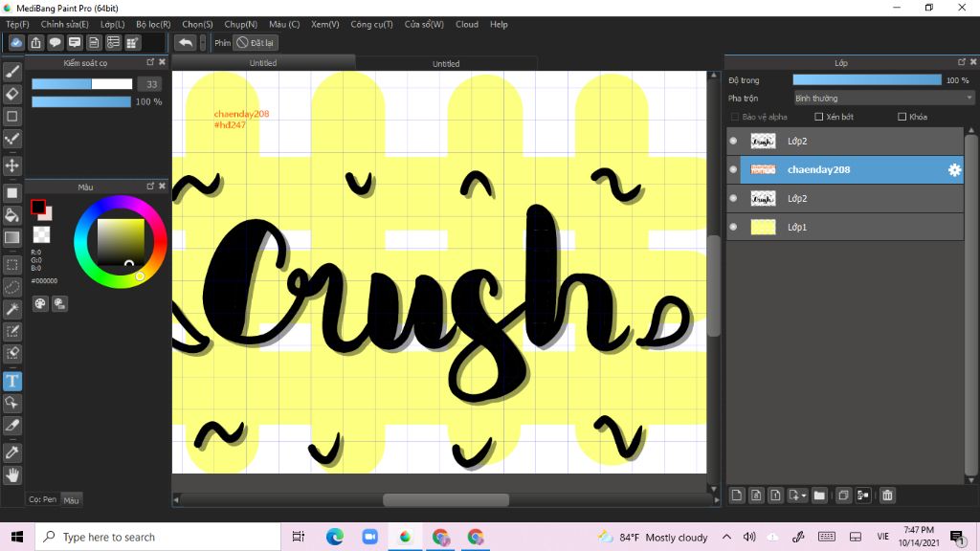This screenshot has width=980, height=551.
Task: Open the color palette icon
Action: [x=40, y=303]
